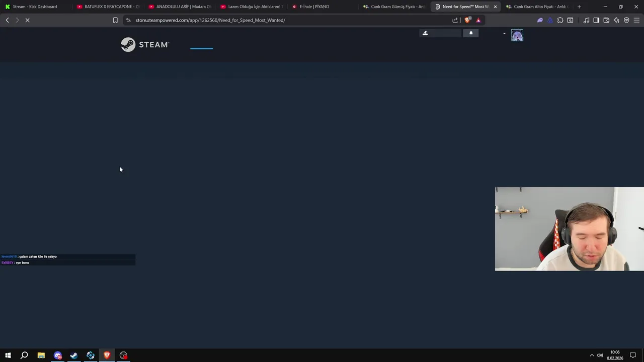
Task: Open the Extensions puzzle piece menu
Action: point(560,20)
